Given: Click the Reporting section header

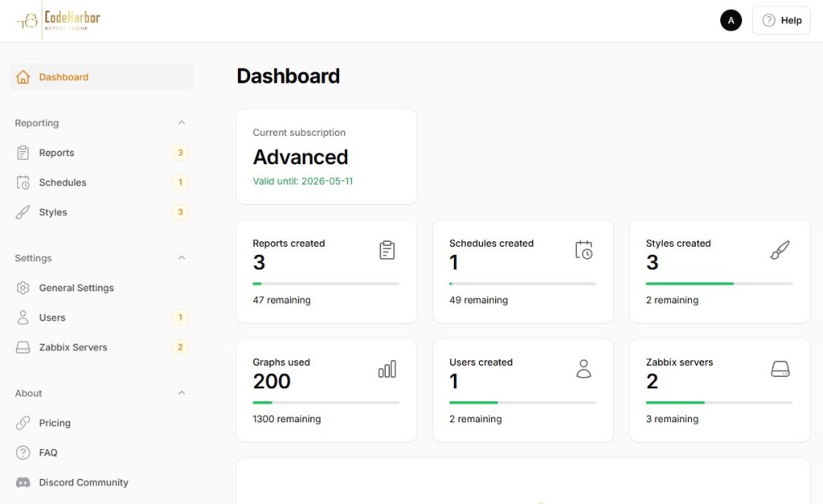Looking at the screenshot, I should click(x=37, y=123).
